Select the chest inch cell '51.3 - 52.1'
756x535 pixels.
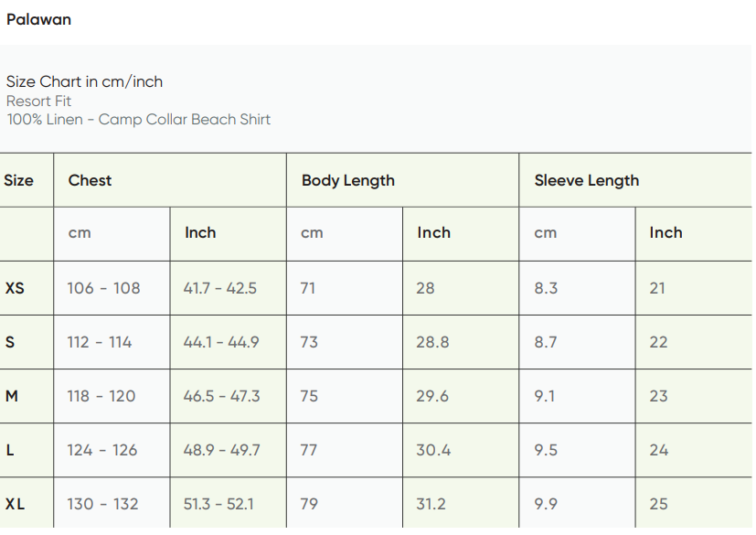(x=218, y=504)
